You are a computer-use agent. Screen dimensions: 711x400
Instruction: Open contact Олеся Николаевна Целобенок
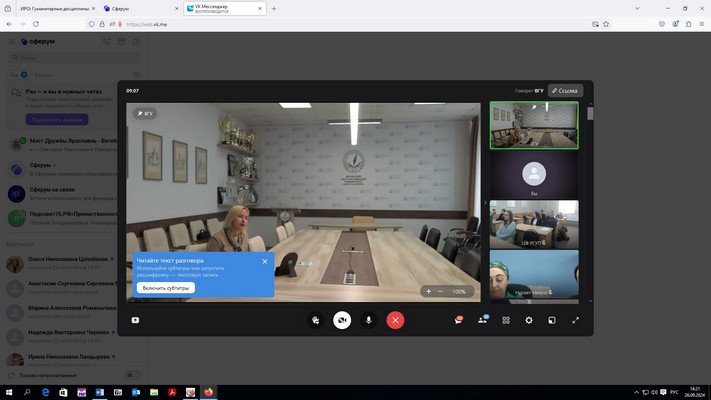(62, 263)
